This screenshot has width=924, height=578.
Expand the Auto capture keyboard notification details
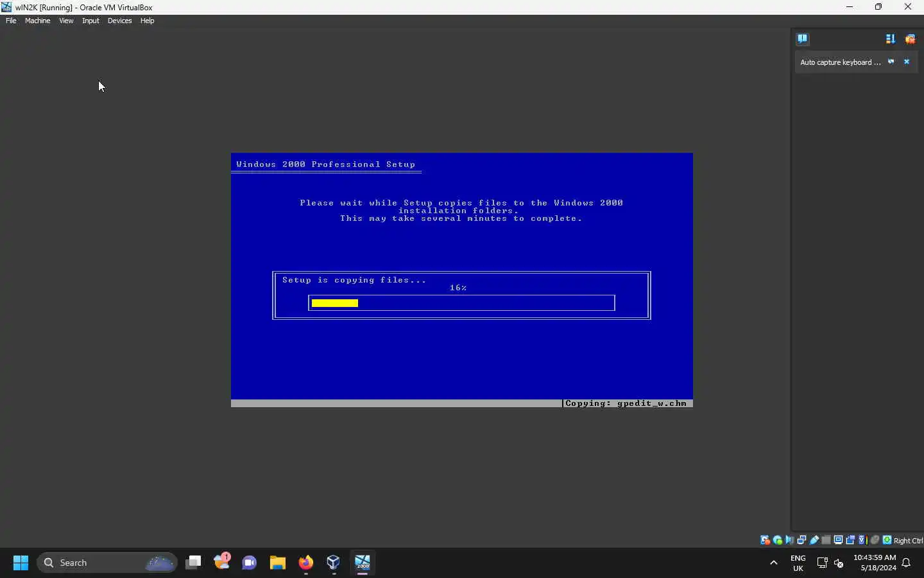891,62
